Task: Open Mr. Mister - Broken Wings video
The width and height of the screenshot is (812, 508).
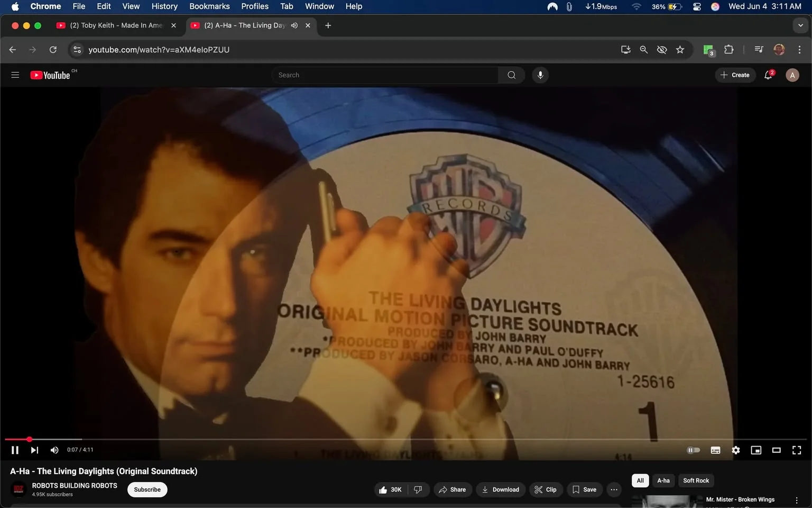Action: [x=740, y=500]
